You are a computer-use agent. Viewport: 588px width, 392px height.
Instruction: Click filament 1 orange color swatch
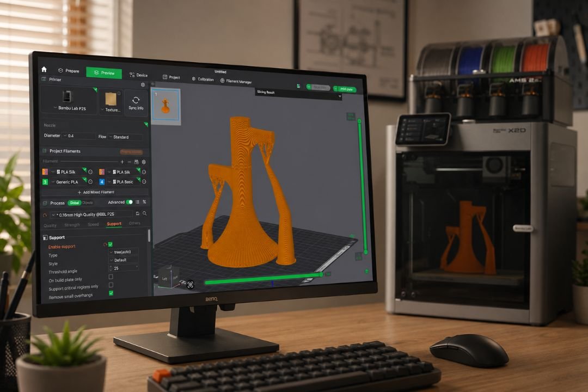click(x=45, y=172)
